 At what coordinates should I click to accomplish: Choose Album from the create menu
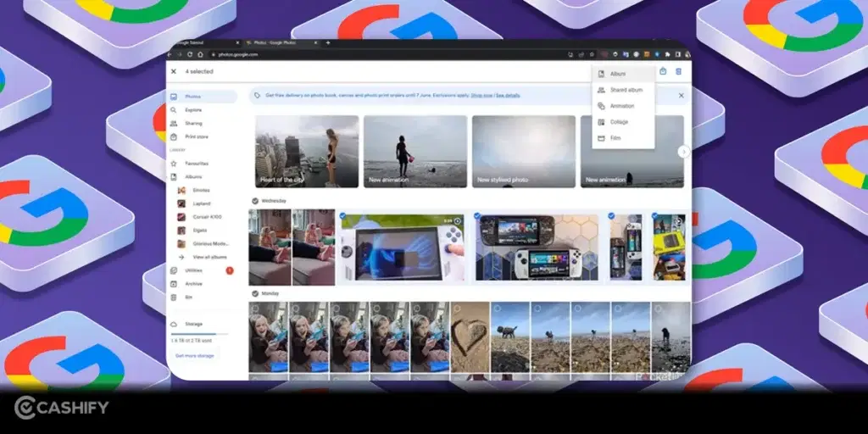pos(623,74)
